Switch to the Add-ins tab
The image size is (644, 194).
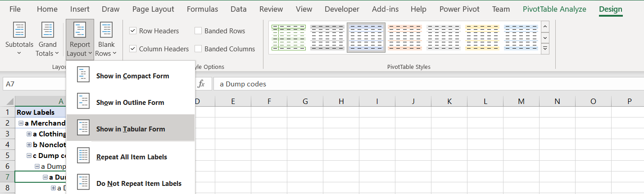click(385, 9)
